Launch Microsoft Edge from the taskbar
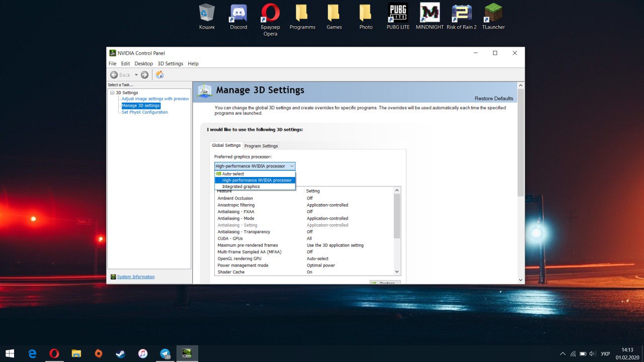644x362 pixels. click(x=32, y=353)
